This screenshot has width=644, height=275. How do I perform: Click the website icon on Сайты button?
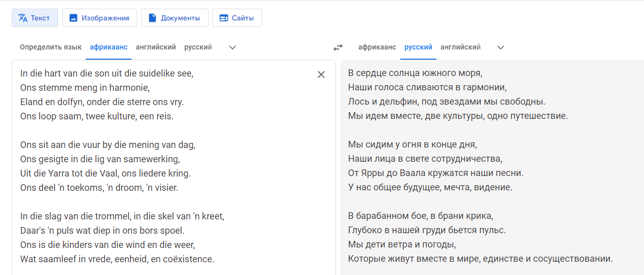point(223,18)
